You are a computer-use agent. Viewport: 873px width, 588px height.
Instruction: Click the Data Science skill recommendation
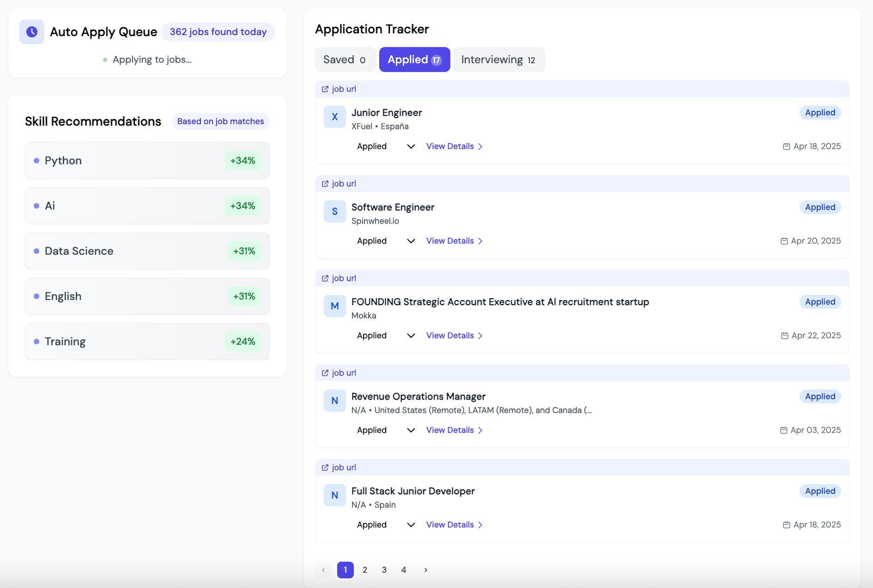147,251
